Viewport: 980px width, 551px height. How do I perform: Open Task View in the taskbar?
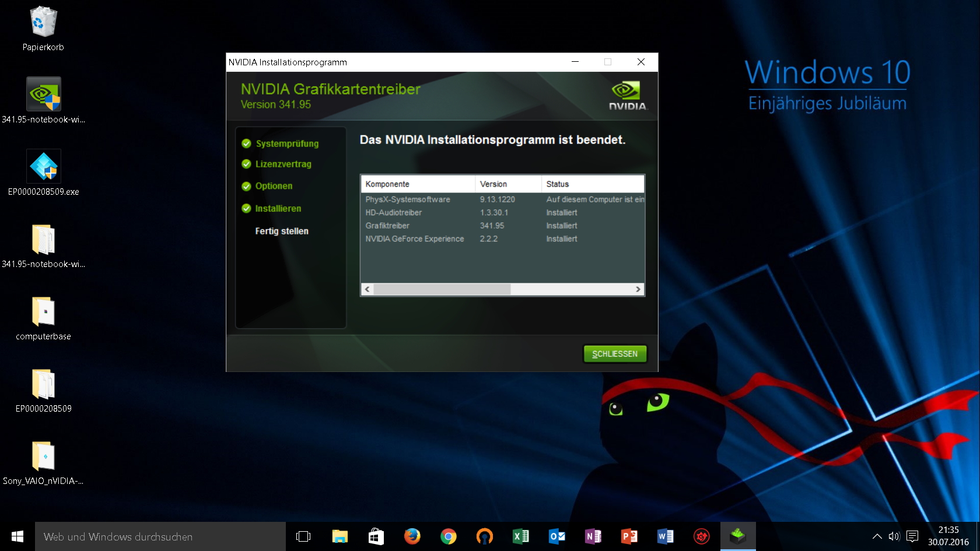pos(303,536)
